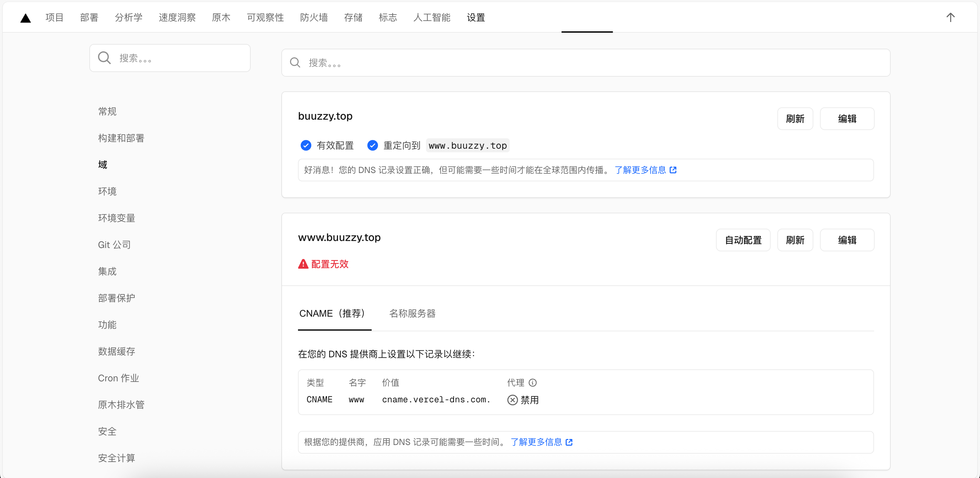Open 原木排水管 settings section
The height and width of the screenshot is (478, 980).
click(x=121, y=405)
